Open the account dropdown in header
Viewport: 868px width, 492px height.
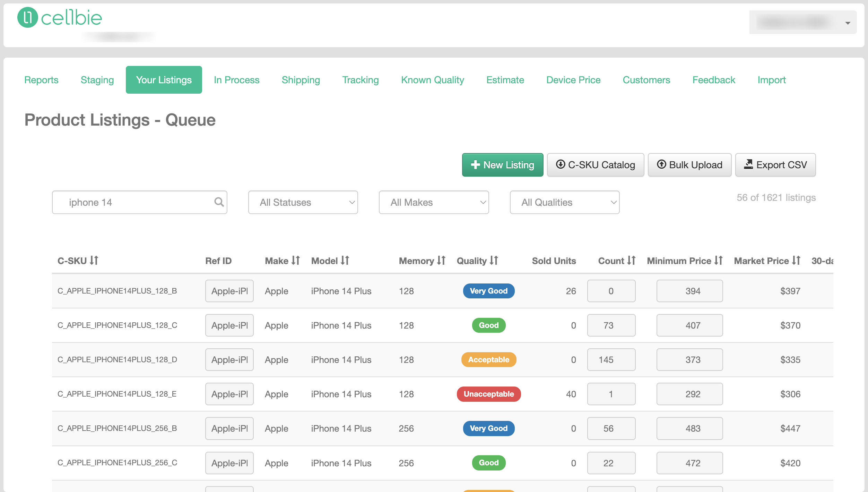[803, 22]
